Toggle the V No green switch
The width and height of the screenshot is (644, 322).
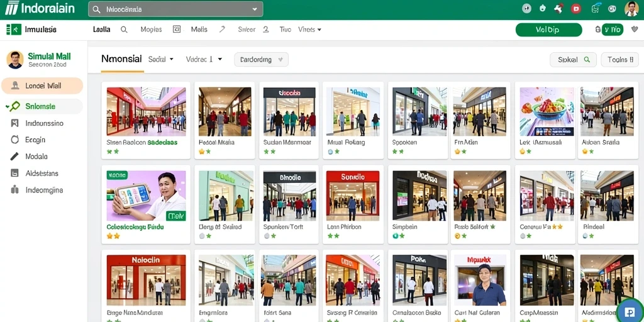coord(613,30)
